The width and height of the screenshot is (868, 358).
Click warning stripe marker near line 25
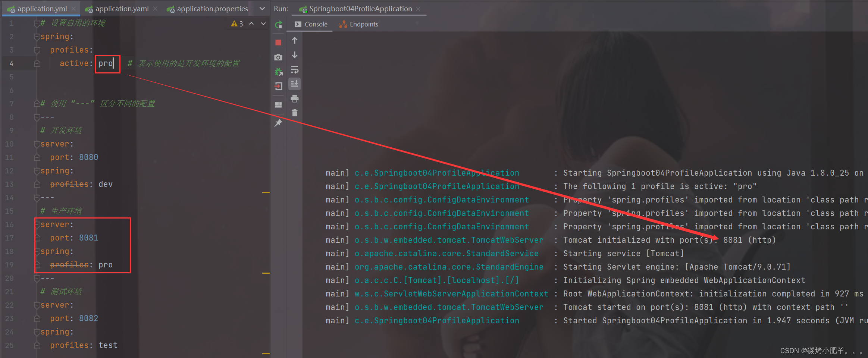[266, 354]
